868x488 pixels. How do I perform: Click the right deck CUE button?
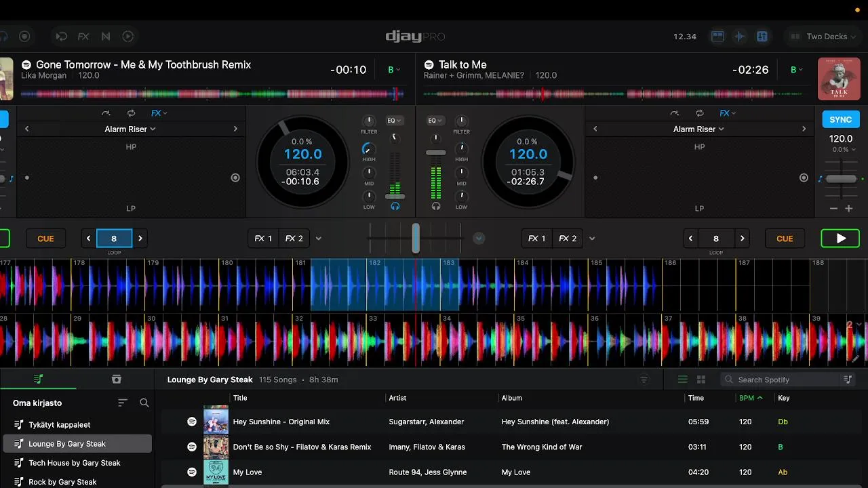pyautogui.click(x=785, y=239)
